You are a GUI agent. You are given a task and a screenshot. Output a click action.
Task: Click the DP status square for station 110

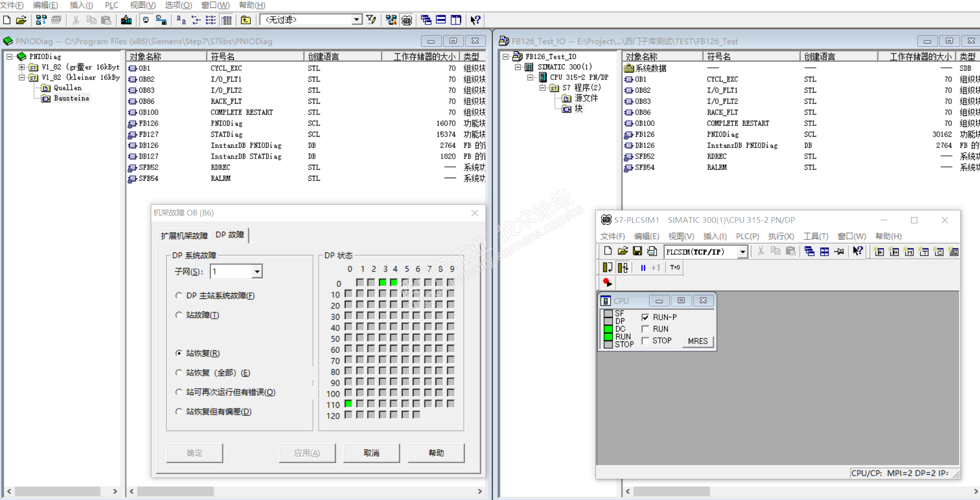click(348, 404)
